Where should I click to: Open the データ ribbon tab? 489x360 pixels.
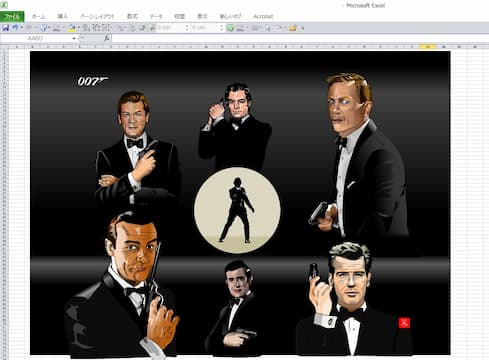(156, 16)
